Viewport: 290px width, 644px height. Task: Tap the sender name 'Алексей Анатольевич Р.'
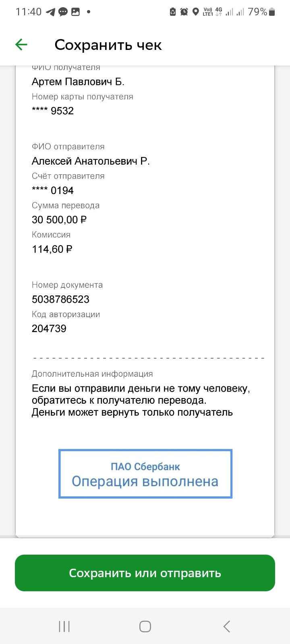[x=91, y=161]
